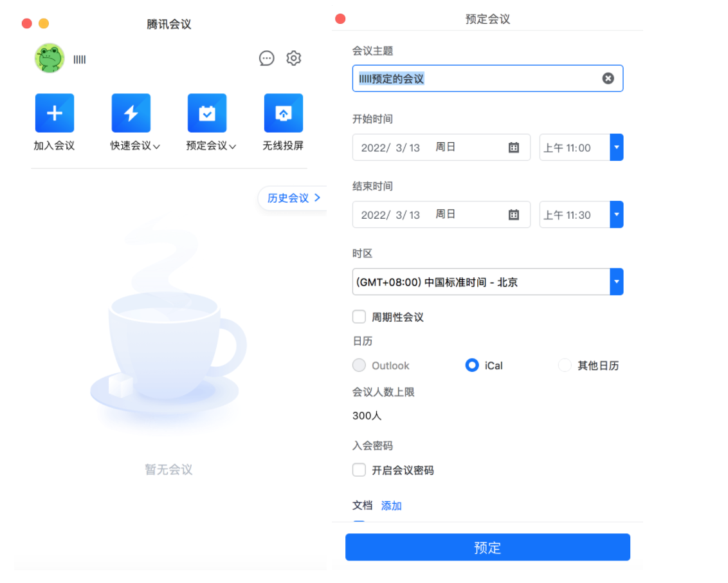Click the blue 预定 schedule button
This screenshot has height=583, width=728.
487,547
